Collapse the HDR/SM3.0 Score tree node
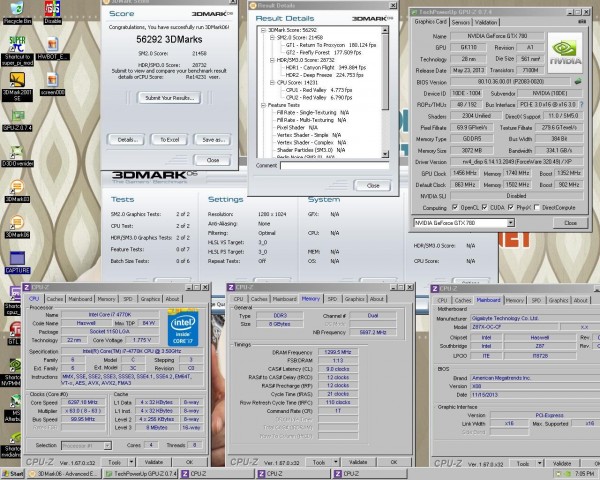 (272, 60)
